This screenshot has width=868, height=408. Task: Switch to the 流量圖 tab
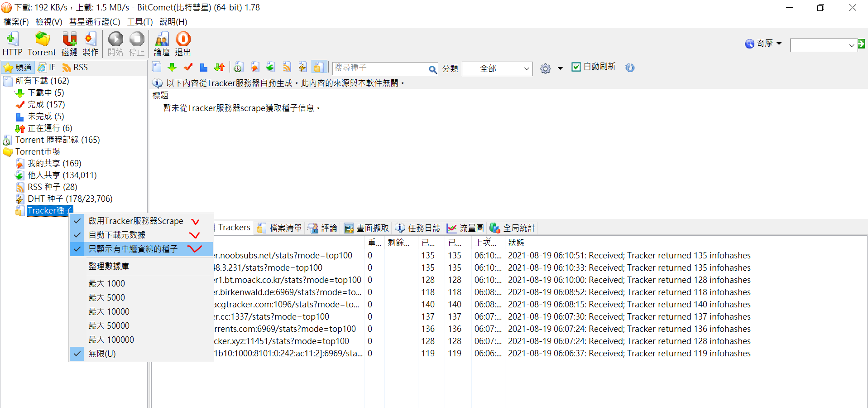(466, 228)
